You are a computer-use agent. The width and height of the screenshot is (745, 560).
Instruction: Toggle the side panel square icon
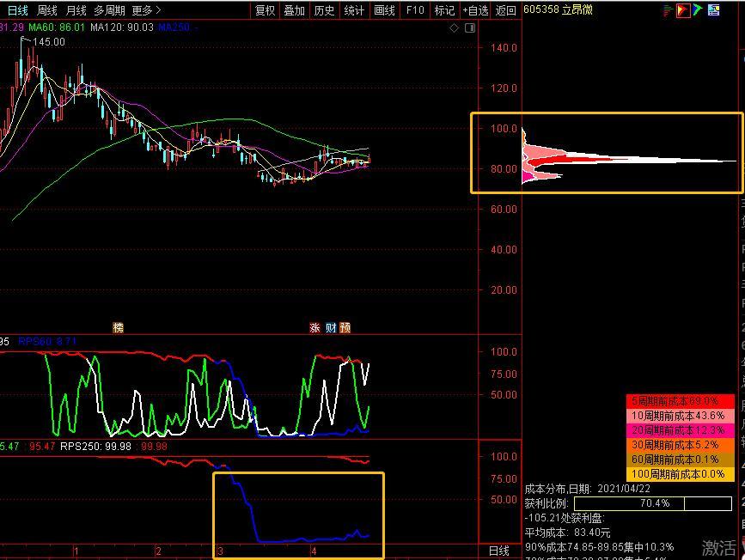tap(470, 28)
